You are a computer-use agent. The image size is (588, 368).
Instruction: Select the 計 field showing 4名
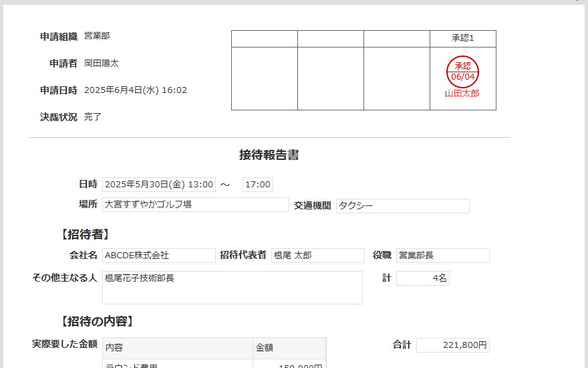[422, 278]
